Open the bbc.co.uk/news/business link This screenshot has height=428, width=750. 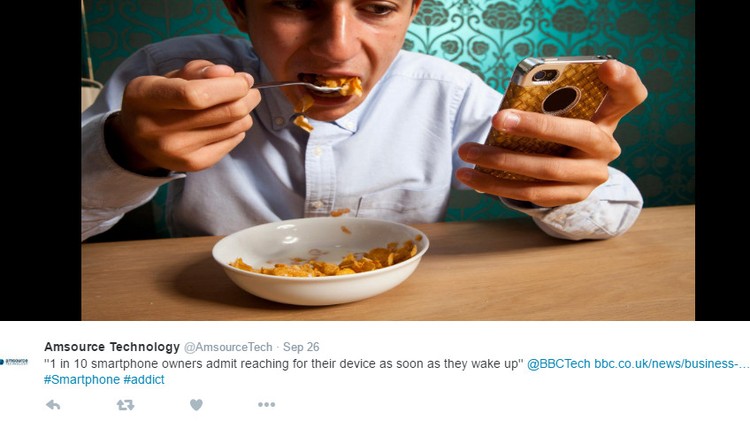coord(672,364)
